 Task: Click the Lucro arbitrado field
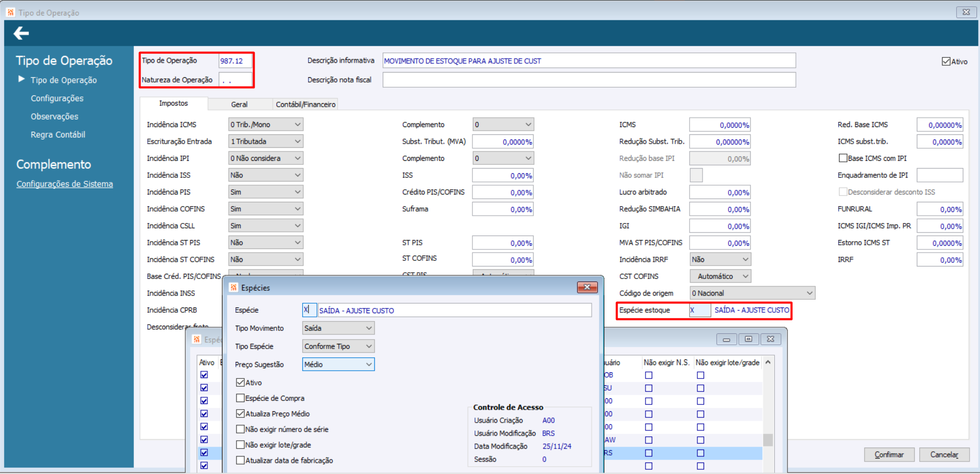coord(720,192)
